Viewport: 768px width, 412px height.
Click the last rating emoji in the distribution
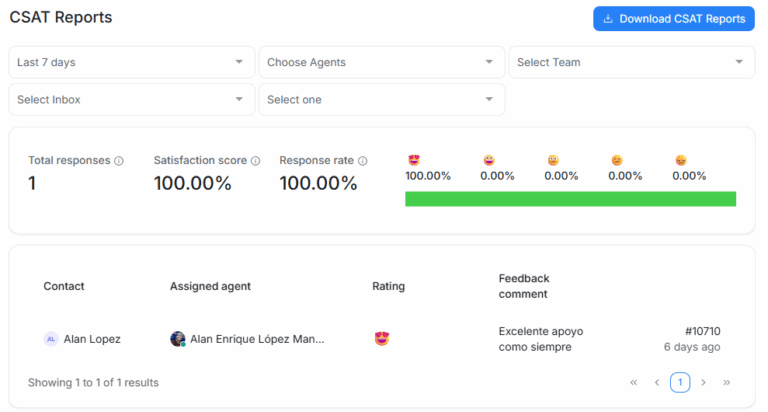click(x=681, y=160)
